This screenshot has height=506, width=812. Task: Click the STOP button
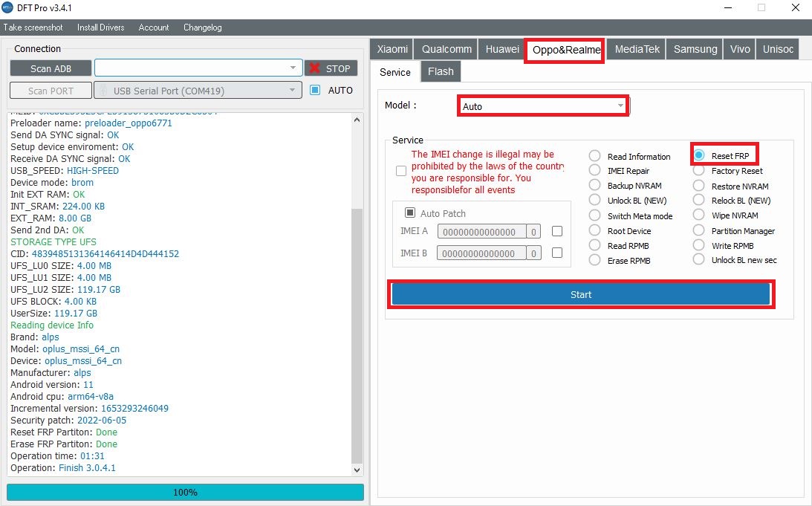[x=331, y=68]
